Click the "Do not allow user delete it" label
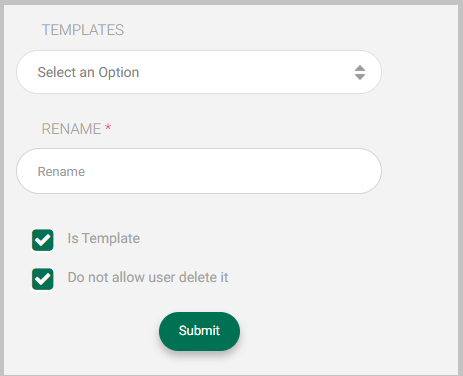This screenshot has width=463, height=376. click(148, 277)
